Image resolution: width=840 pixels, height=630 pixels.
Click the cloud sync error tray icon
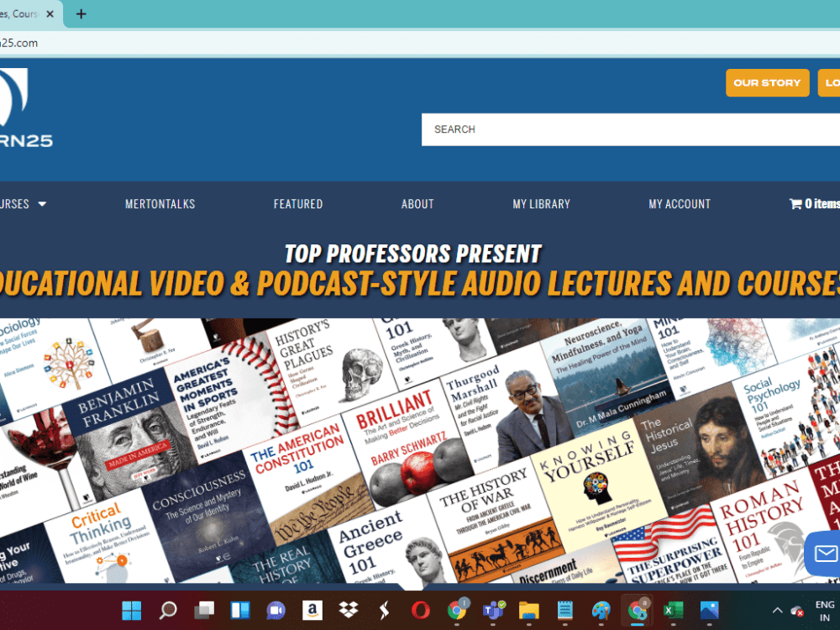click(797, 611)
